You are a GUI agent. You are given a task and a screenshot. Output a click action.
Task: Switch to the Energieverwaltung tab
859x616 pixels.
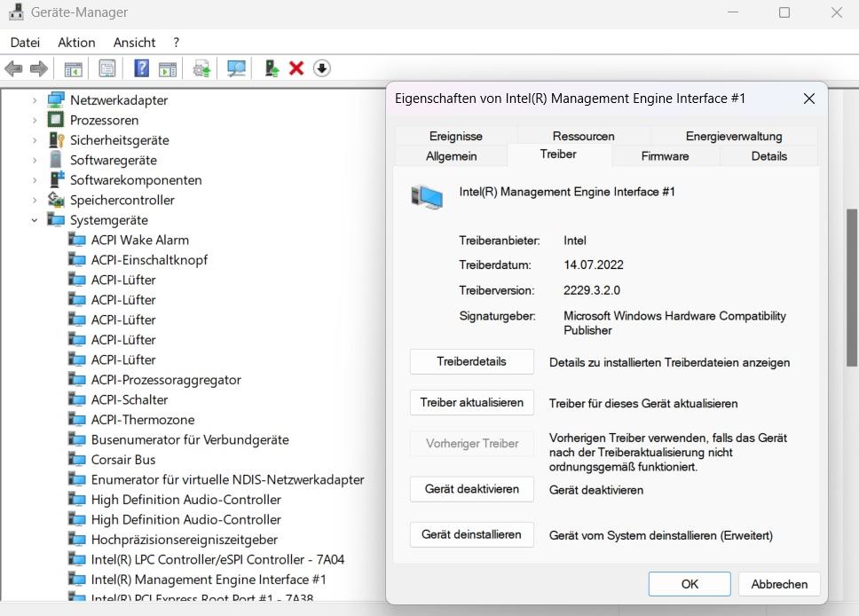tap(734, 136)
